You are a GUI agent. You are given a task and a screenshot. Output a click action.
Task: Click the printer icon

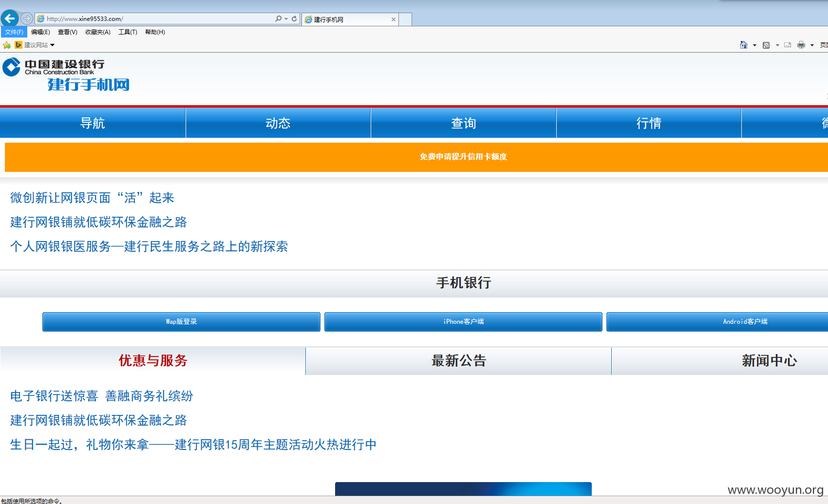(x=801, y=45)
